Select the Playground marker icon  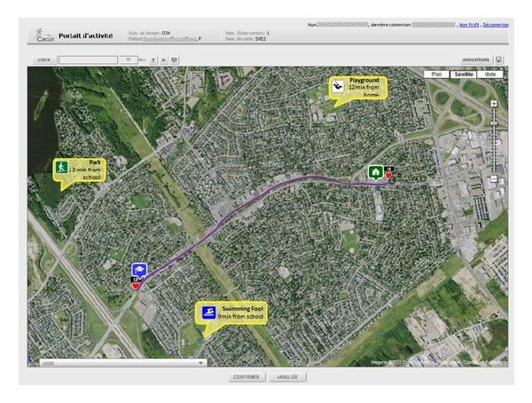pos(338,86)
